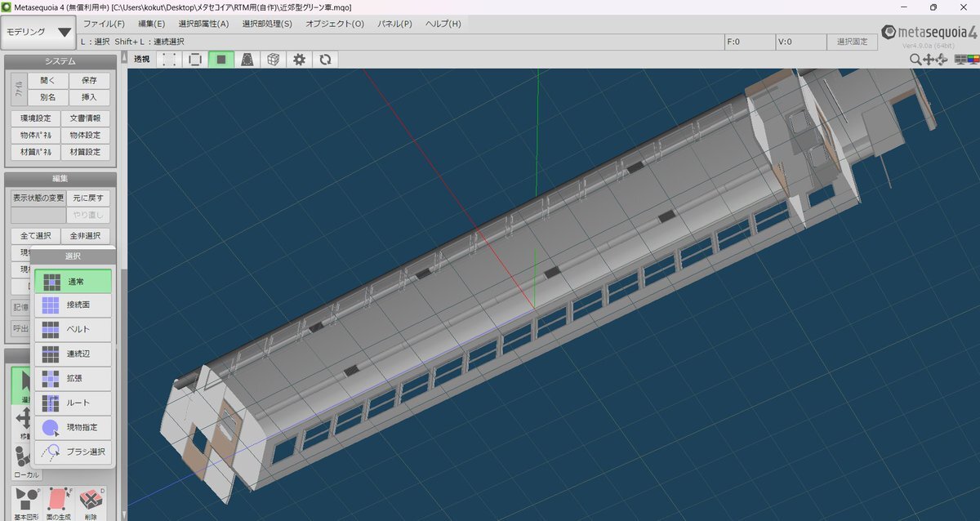Click the 別名 save-as button
Screen dimensions: 980x521
coord(47,98)
